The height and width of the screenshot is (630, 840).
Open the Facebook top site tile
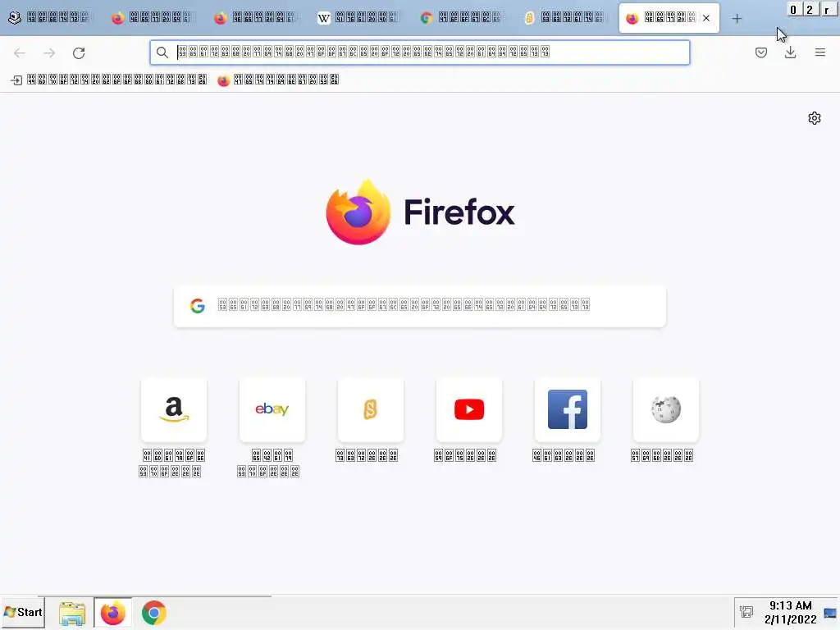568,410
